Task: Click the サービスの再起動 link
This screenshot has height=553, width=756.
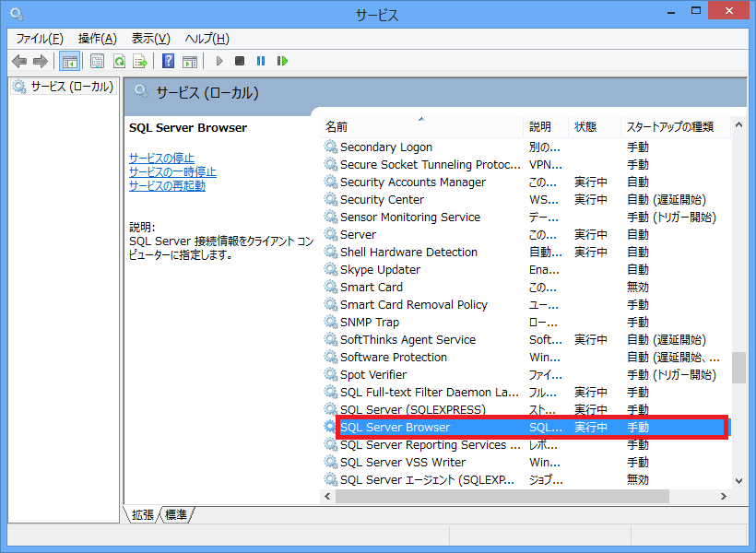Action: (167, 186)
